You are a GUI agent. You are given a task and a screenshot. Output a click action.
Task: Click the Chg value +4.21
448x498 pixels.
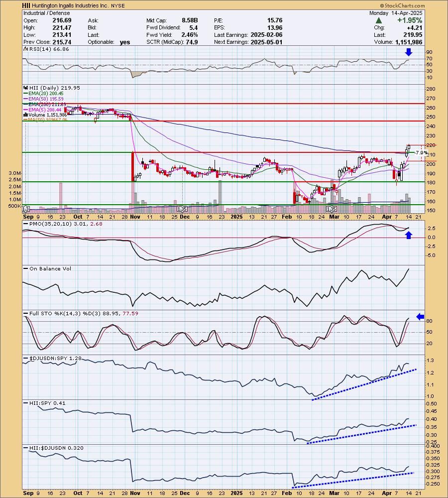(415, 27)
